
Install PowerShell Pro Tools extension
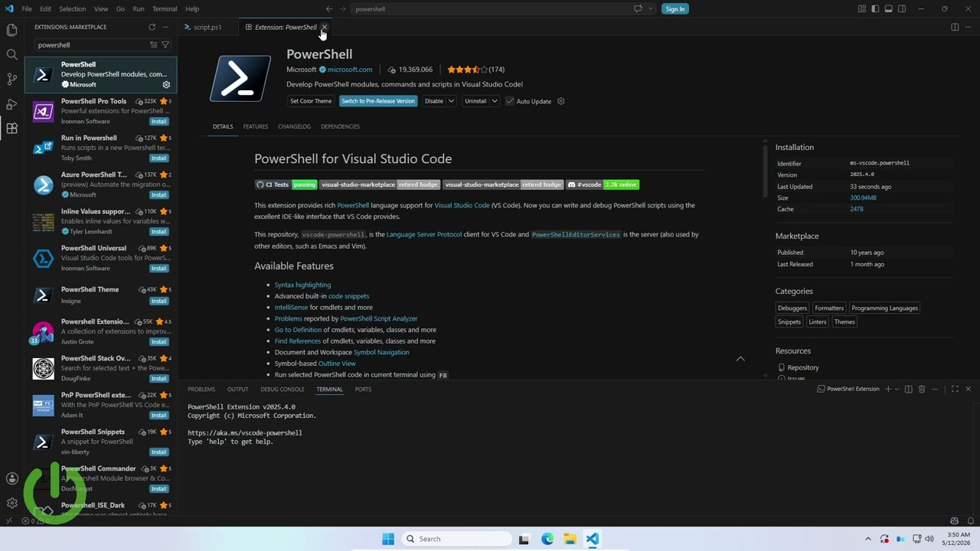(x=158, y=122)
